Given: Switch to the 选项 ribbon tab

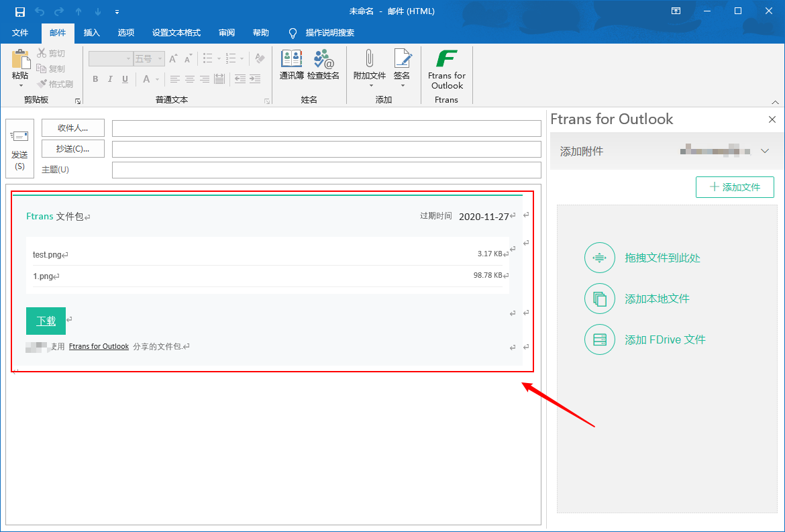Looking at the screenshot, I should point(125,33).
